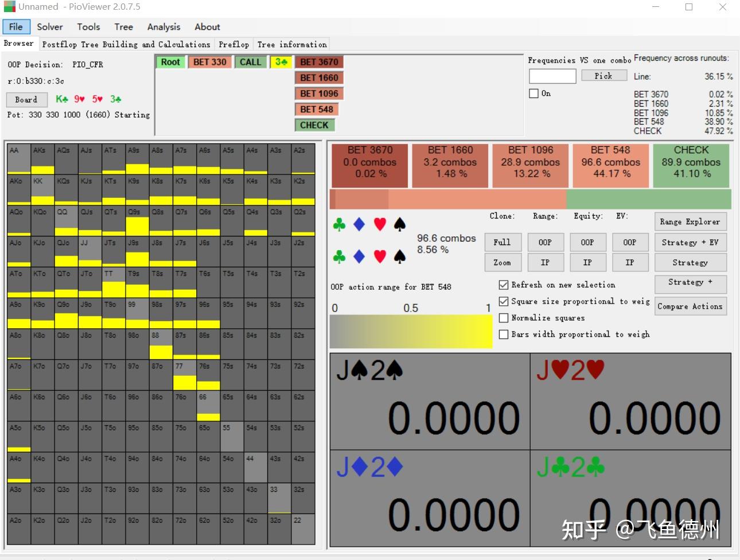Select the bottom-row black spade suit icon
The image size is (740, 560).
[400, 256]
